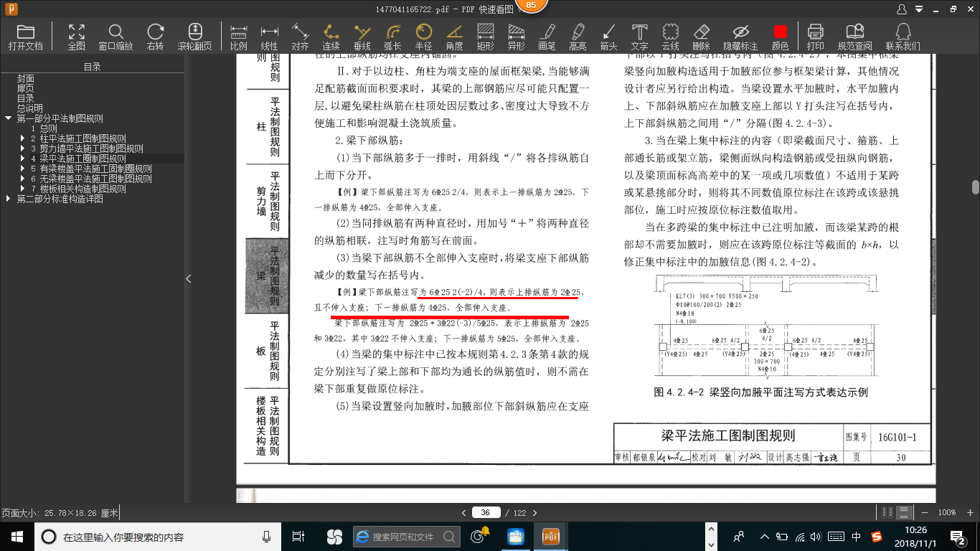Choose the 比例 scale tool
This screenshot has width=980, height=551.
[238, 37]
